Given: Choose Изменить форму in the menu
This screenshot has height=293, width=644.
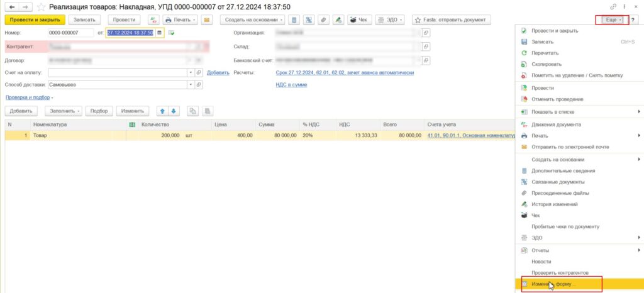Looking at the screenshot, I should coord(579,284).
